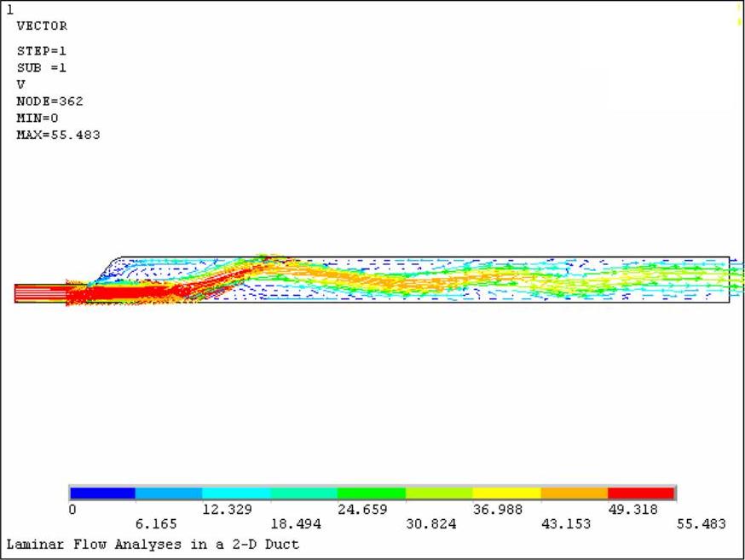Click the 'SUB =1' text
Screen dimensions: 745x560
(x=41, y=68)
